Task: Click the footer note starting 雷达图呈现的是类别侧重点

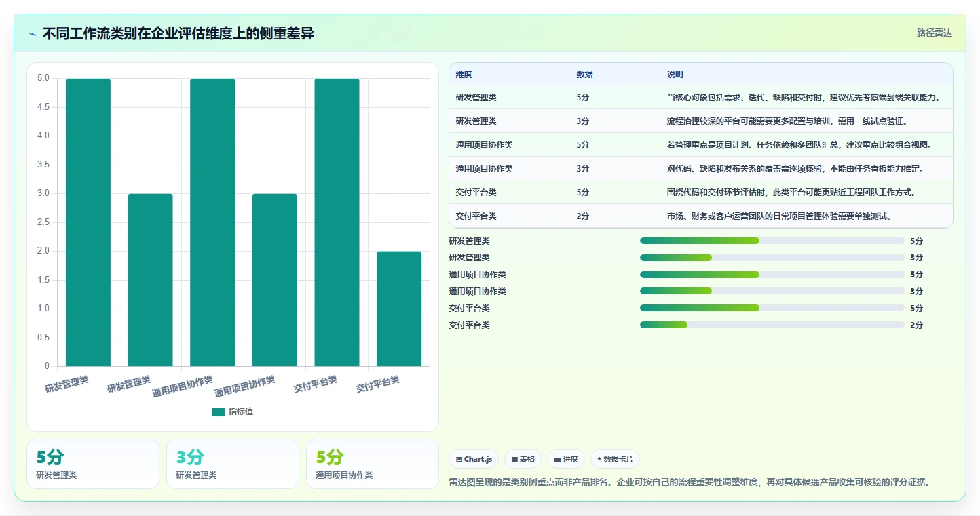Action: click(689, 483)
